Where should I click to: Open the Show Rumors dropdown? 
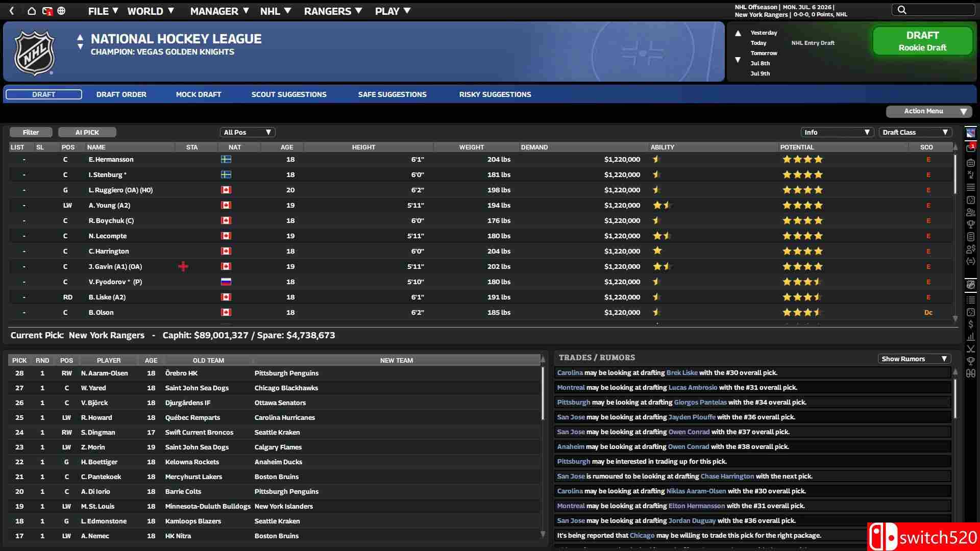[913, 359]
